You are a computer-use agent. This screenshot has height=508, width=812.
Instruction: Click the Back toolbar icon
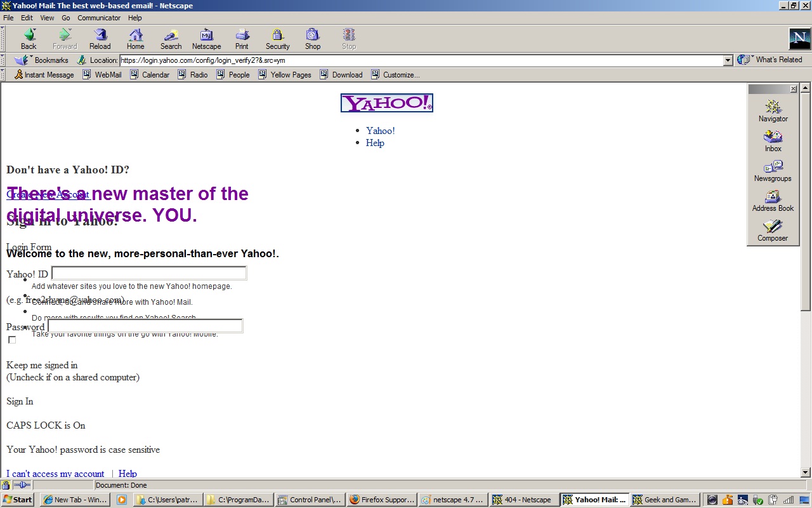[x=29, y=39]
